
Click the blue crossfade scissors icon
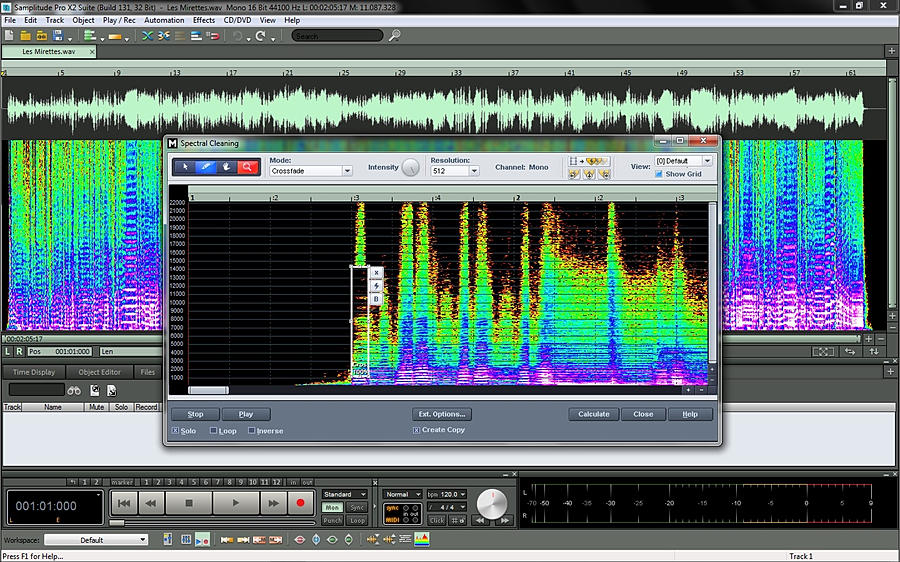[148, 36]
